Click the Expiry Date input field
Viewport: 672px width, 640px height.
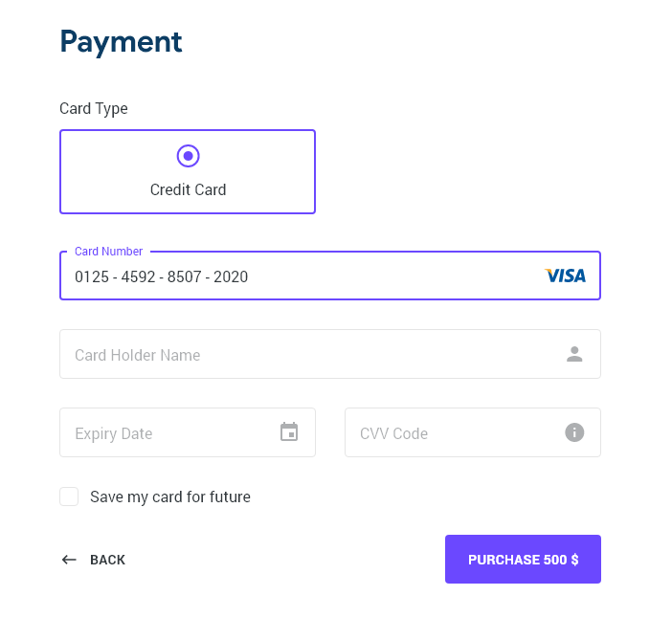coord(188,432)
